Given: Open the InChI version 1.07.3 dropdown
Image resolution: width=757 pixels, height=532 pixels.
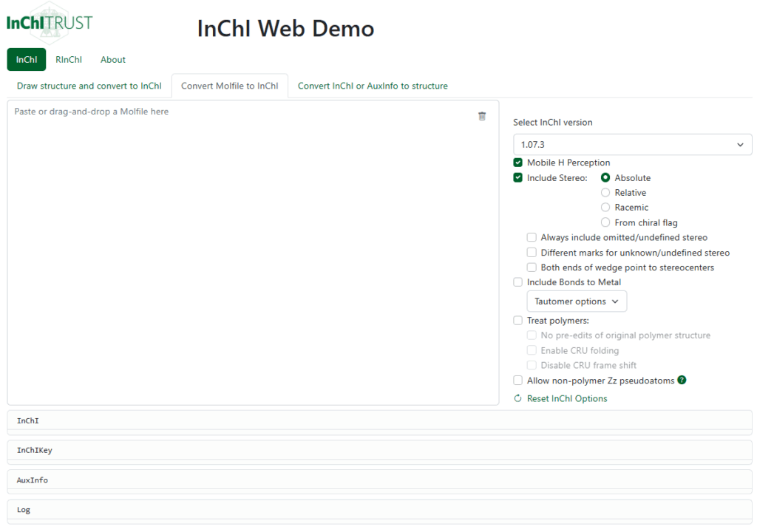Looking at the screenshot, I should pos(633,144).
